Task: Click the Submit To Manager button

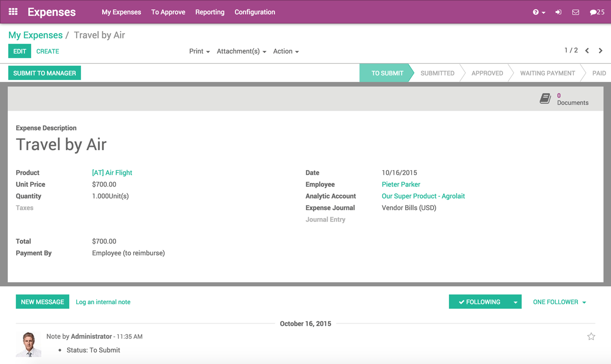Action: coord(44,73)
